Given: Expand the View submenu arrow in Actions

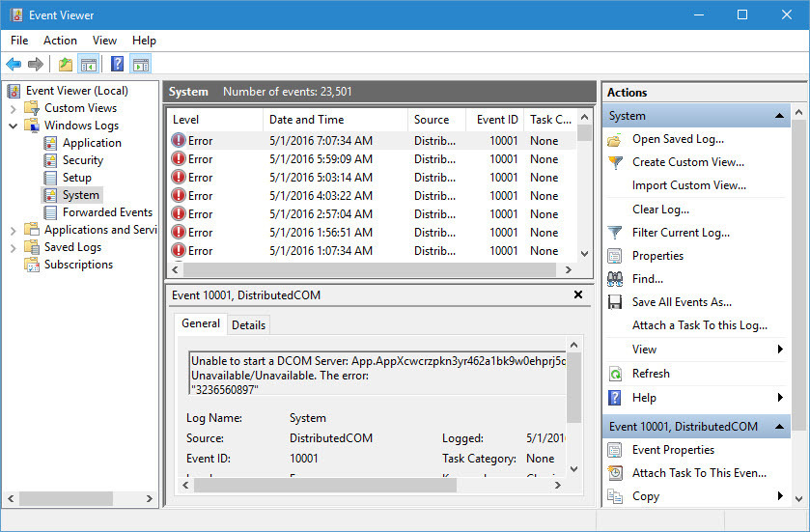Looking at the screenshot, I should (x=780, y=350).
